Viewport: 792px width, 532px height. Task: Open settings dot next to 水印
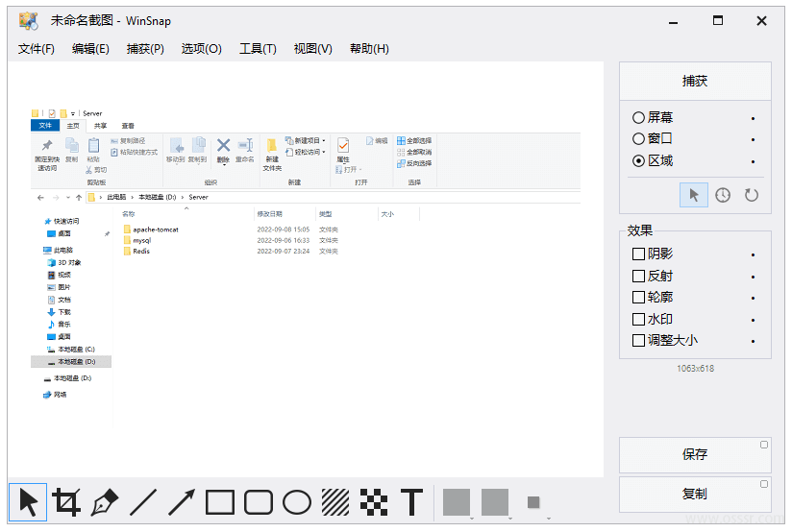coord(754,321)
